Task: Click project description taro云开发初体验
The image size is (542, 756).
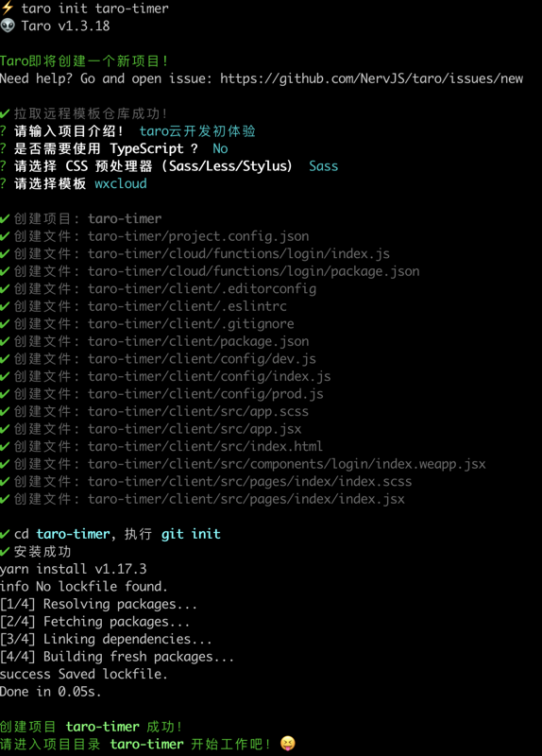Action: [x=197, y=131]
